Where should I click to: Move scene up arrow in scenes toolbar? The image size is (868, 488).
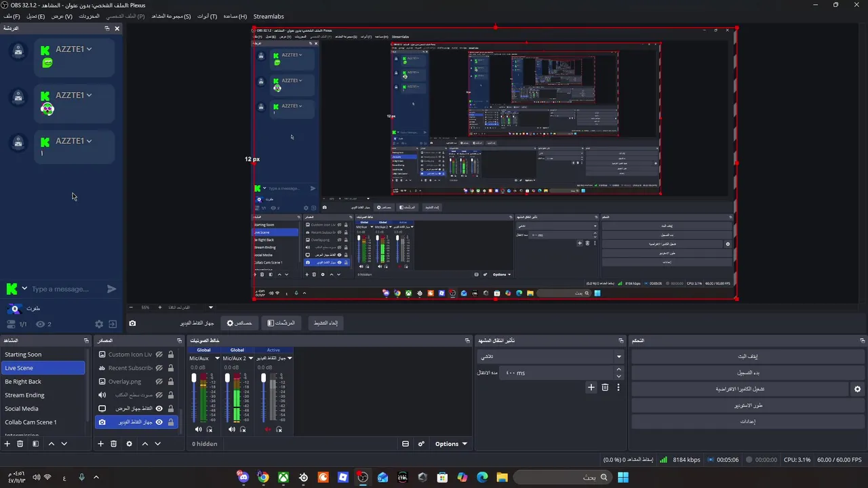coord(51,444)
